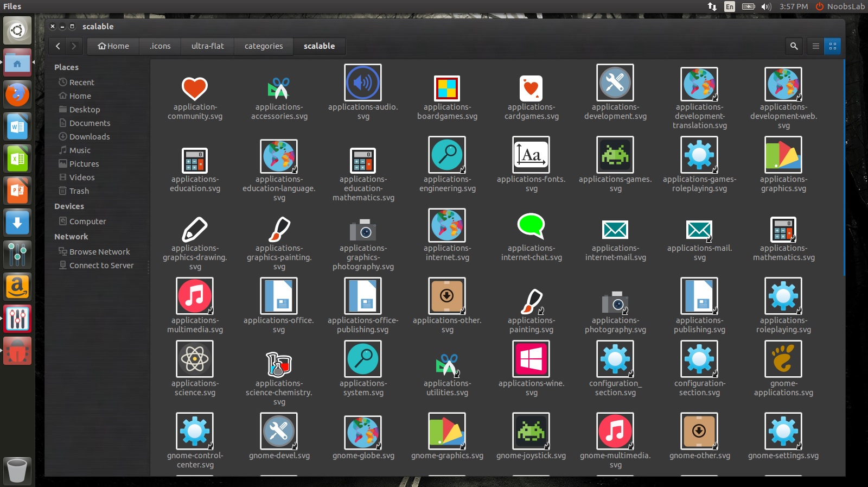Select gnome-other.svg package icon
This screenshot has width=868, height=487.
(x=699, y=431)
